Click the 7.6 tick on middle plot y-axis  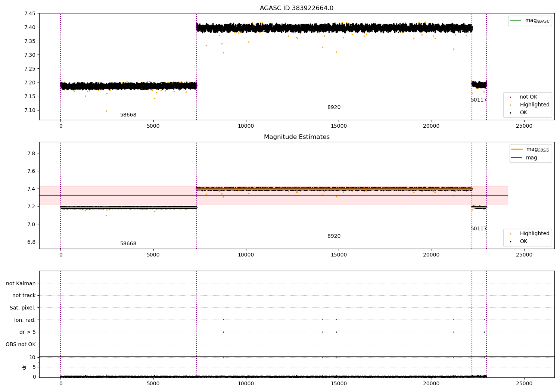pyautogui.click(x=31, y=171)
